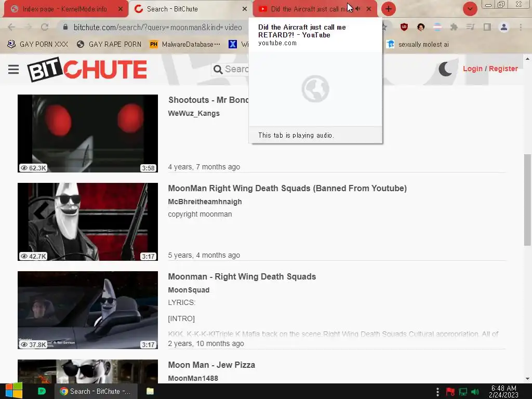Open the Register link
Viewport: 532px width, 399px height.
coord(503,69)
